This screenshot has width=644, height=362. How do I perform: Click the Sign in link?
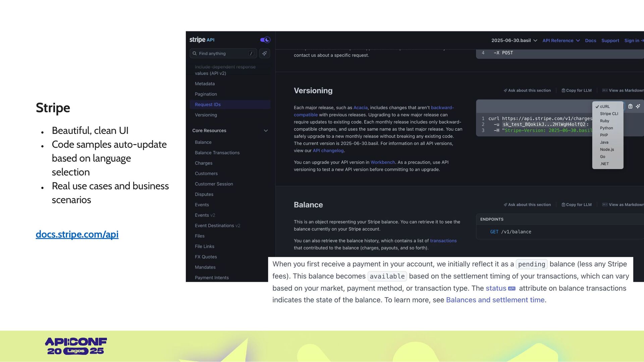[634, 41]
